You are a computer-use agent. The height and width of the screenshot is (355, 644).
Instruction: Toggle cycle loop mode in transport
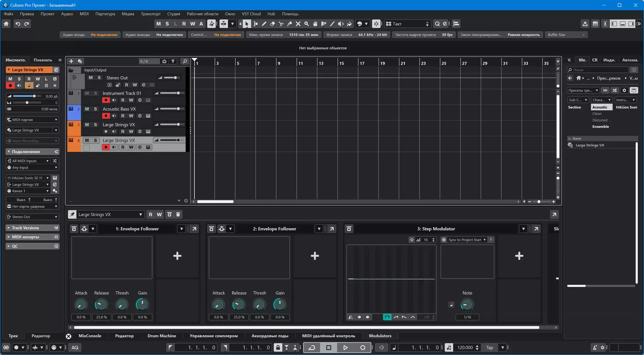pos(312,347)
